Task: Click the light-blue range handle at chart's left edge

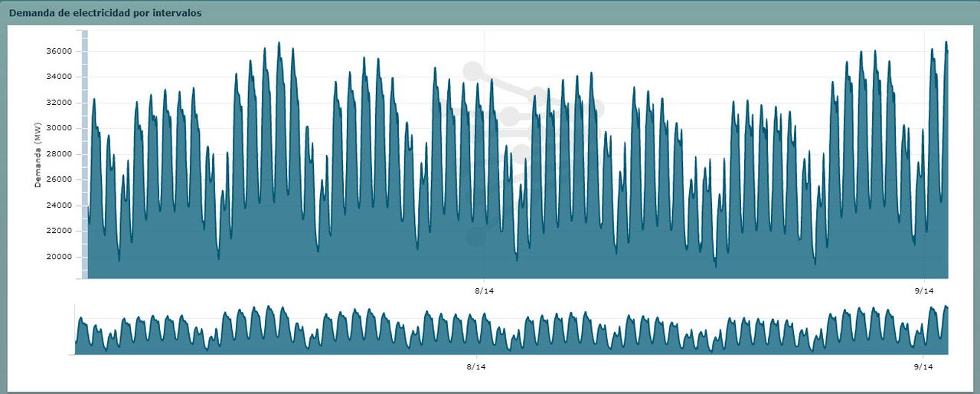Action: click(85, 154)
